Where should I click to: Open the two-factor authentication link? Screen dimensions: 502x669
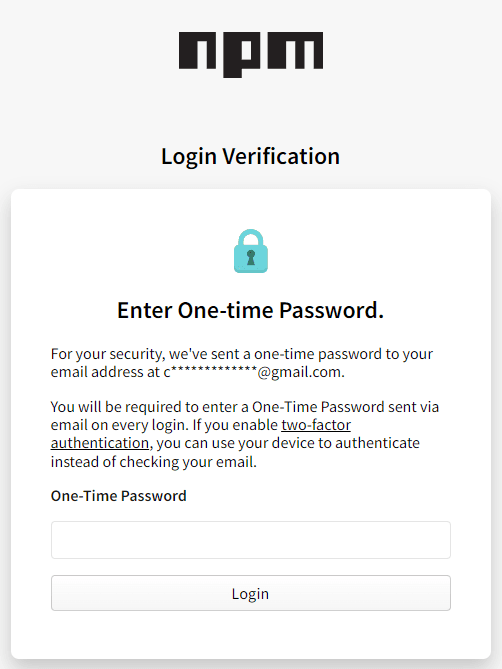click(x=315, y=425)
